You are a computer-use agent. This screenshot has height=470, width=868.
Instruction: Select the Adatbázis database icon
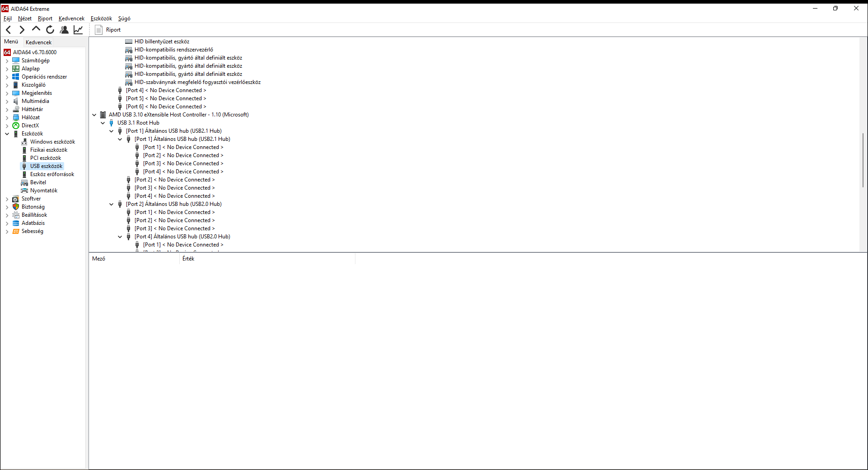16,223
